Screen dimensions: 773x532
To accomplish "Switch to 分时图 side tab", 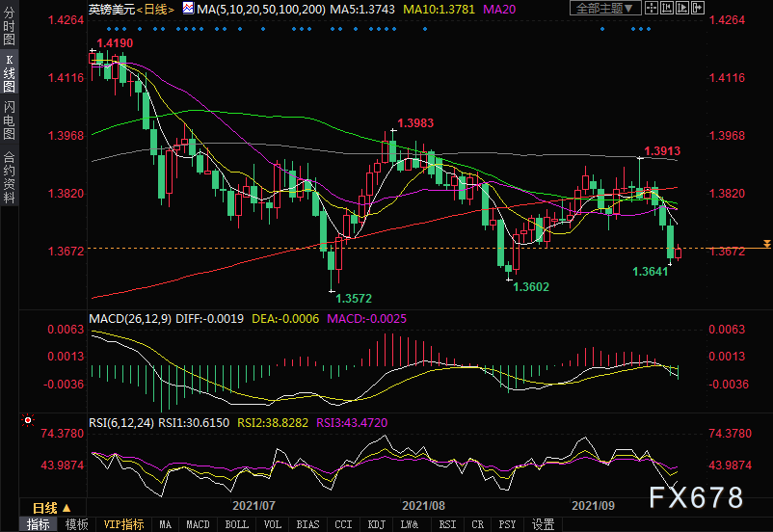I will tap(9, 26).
